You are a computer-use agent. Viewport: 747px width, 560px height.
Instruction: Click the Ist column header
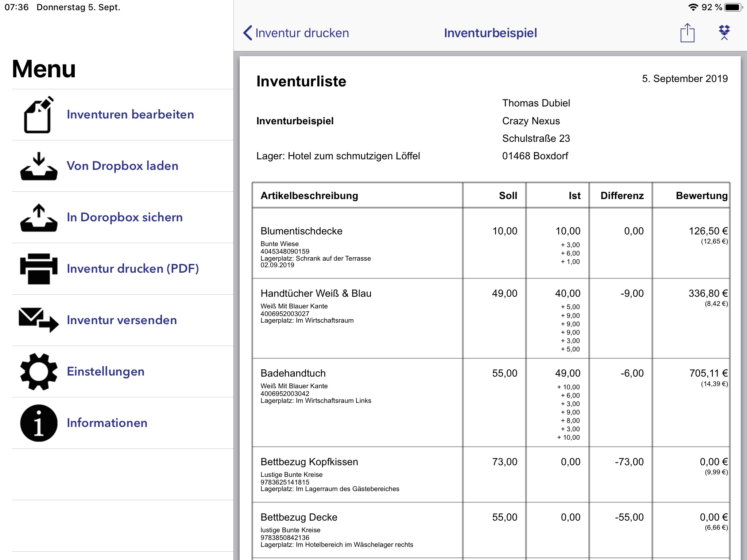[x=574, y=196]
